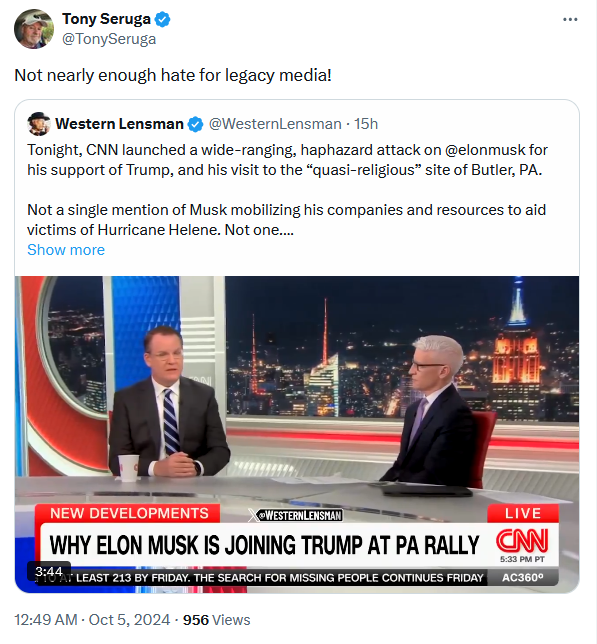Click Tony Seruga's blue verified badge
Image resolution: width=597 pixels, height=644 pixels.
163,19
